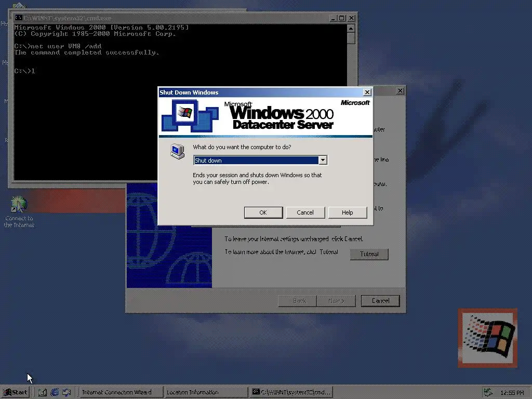Click the cmd.exe title bar icon

point(19,18)
